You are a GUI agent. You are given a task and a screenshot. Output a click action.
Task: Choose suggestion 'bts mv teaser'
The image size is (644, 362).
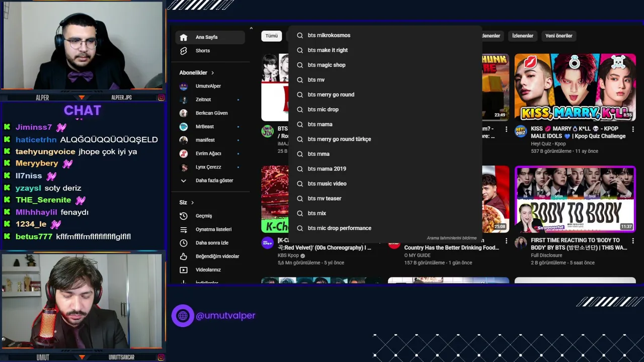coord(385,199)
